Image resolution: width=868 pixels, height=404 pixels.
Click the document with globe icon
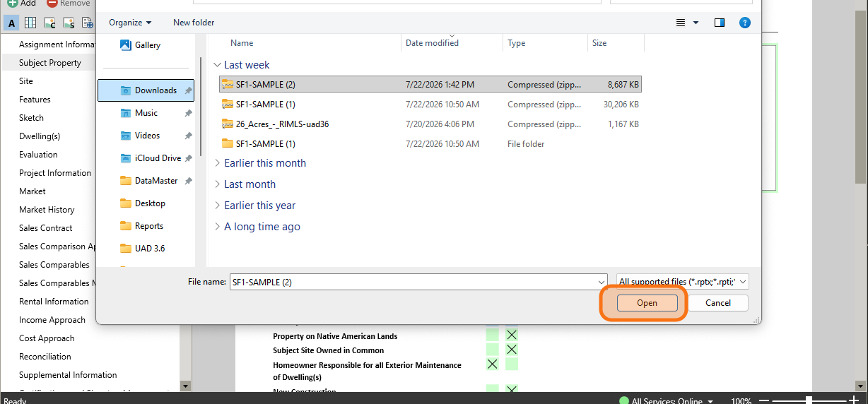(x=87, y=23)
